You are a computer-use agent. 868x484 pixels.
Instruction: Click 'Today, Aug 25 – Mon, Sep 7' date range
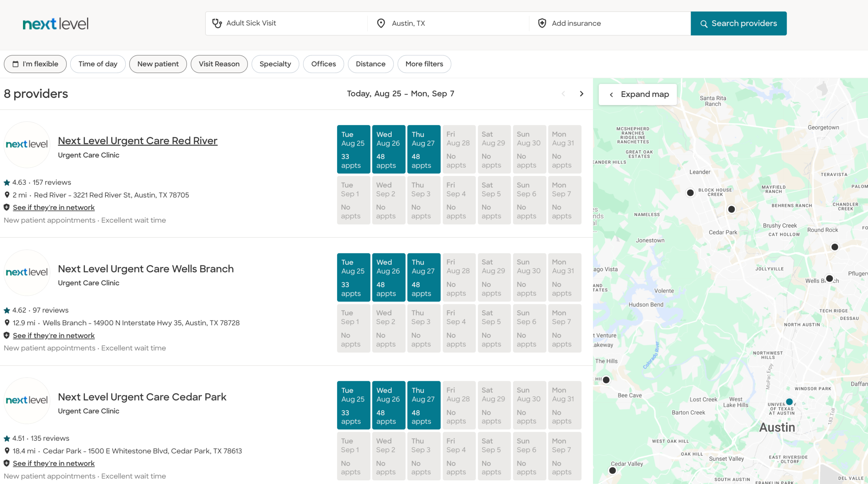tap(400, 94)
